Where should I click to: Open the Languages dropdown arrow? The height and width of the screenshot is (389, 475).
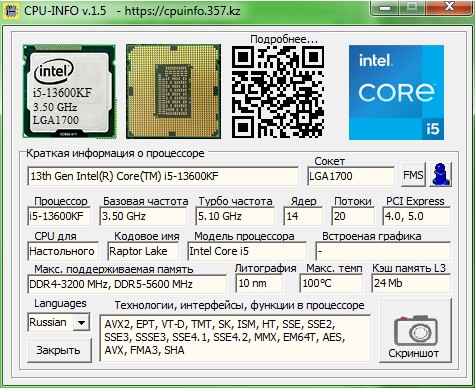pos(81,322)
